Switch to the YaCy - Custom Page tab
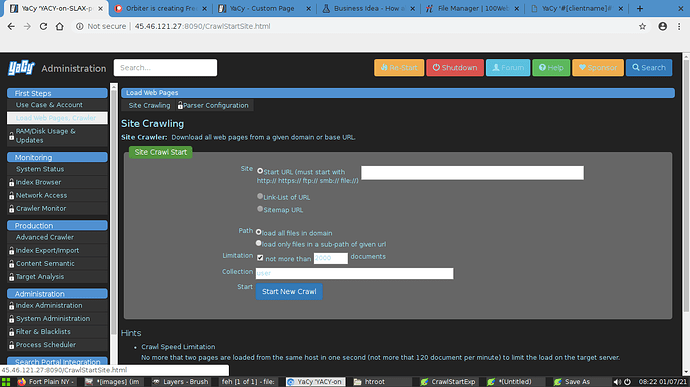The width and height of the screenshot is (690, 387). tap(264, 8)
